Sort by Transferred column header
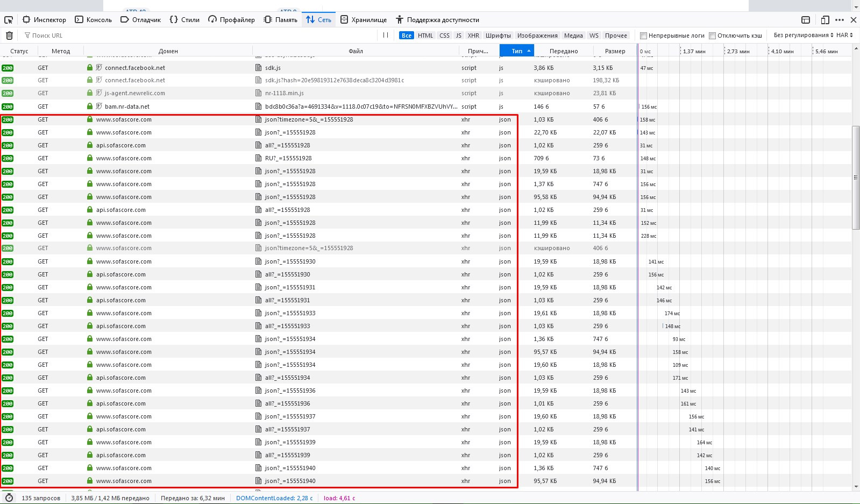Image resolution: width=860 pixels, height=504 pixels. 564,51
